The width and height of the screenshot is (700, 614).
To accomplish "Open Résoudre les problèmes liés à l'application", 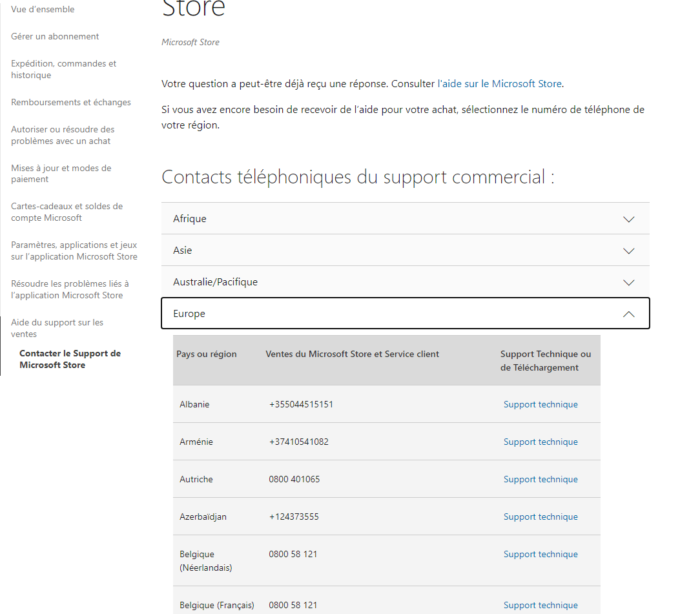I will tap(70, 290).
